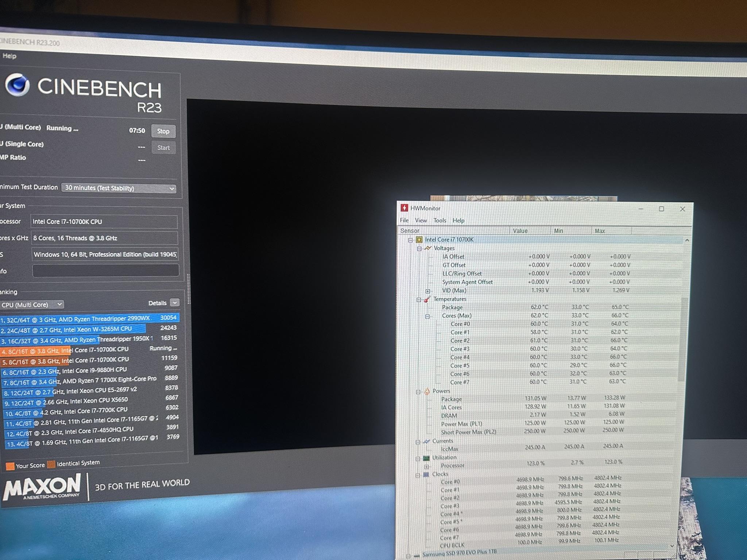Collapse the Temperatures section
Image resolution: width=747 pixels, height=560 pixels.
tap(419, 300)
